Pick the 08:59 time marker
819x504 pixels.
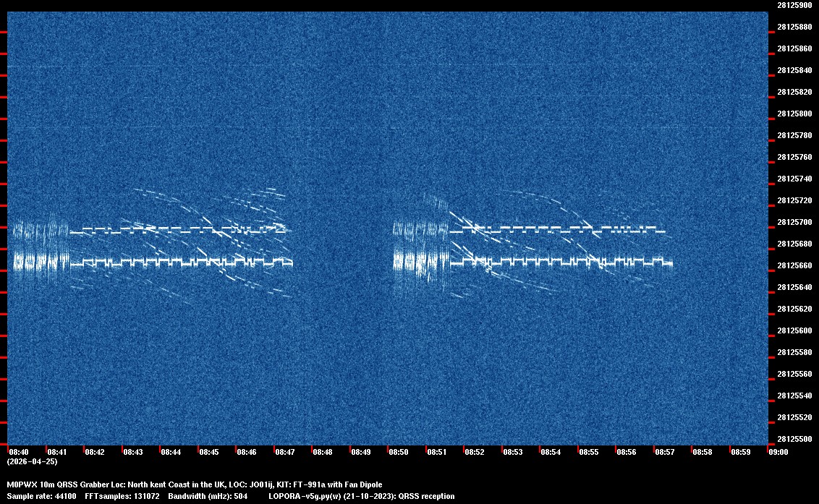pos(741,452)
